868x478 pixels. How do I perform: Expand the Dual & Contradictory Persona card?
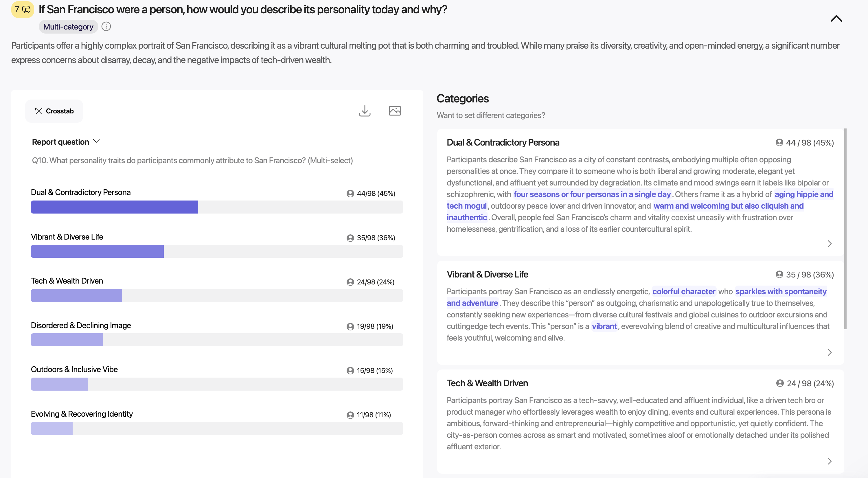click(829, 244)
